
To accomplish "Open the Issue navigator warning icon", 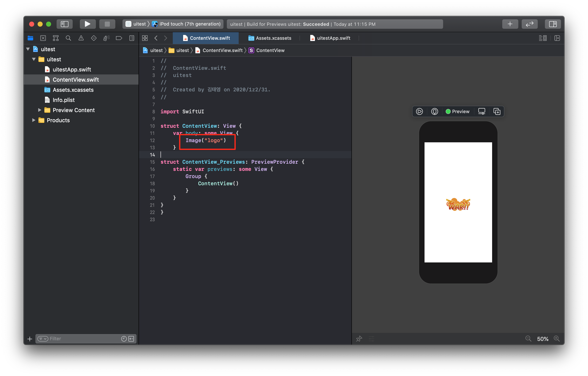I will (81, 38).
